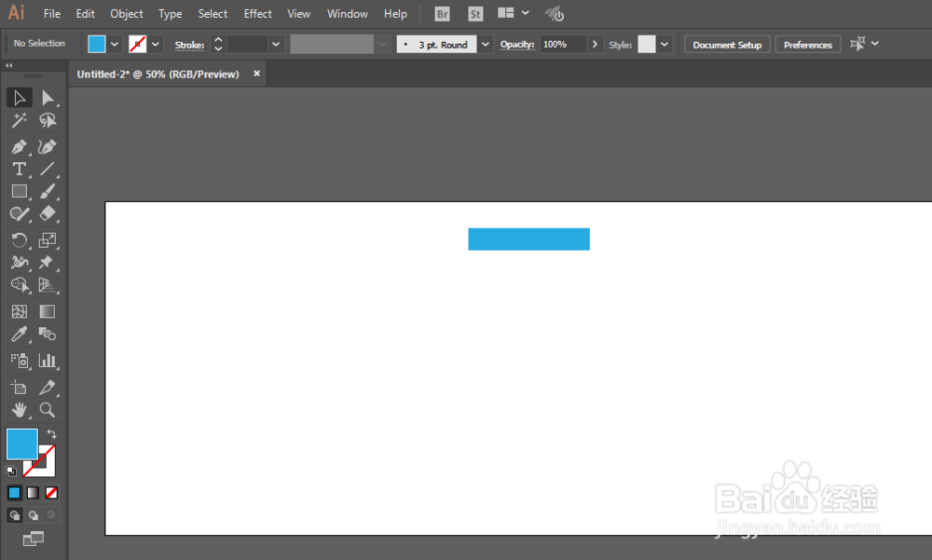
Task: Collapse the tools panel double arrow
Action: [x=9, y=65]
